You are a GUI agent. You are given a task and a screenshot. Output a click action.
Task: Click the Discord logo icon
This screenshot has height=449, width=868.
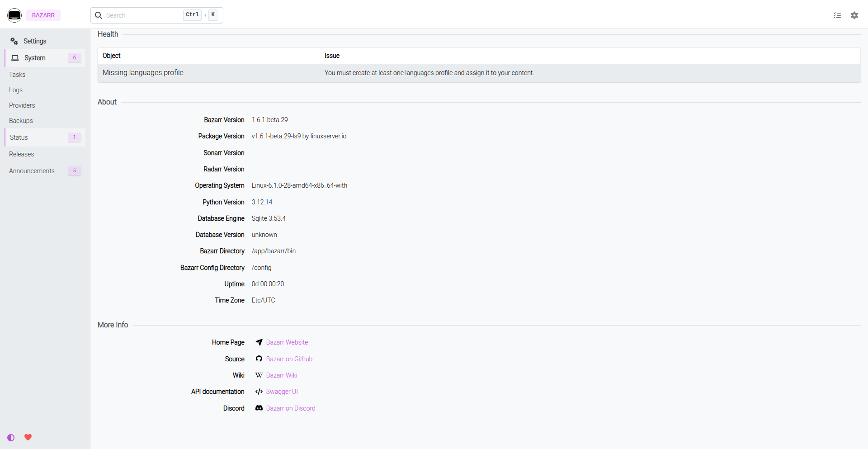[x=259, y=408]
